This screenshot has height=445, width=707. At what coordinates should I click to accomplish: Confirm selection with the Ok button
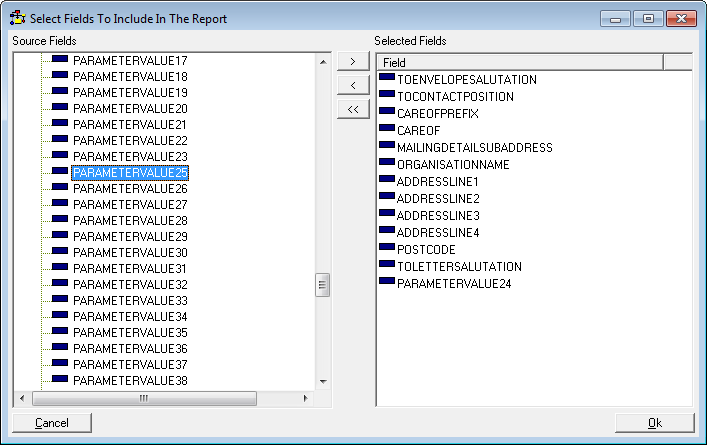655,423
